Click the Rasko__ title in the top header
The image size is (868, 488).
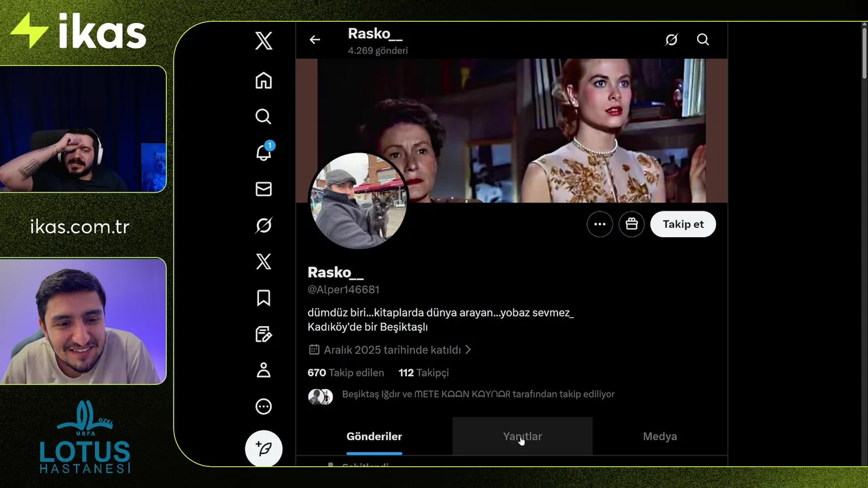point(375,34)
